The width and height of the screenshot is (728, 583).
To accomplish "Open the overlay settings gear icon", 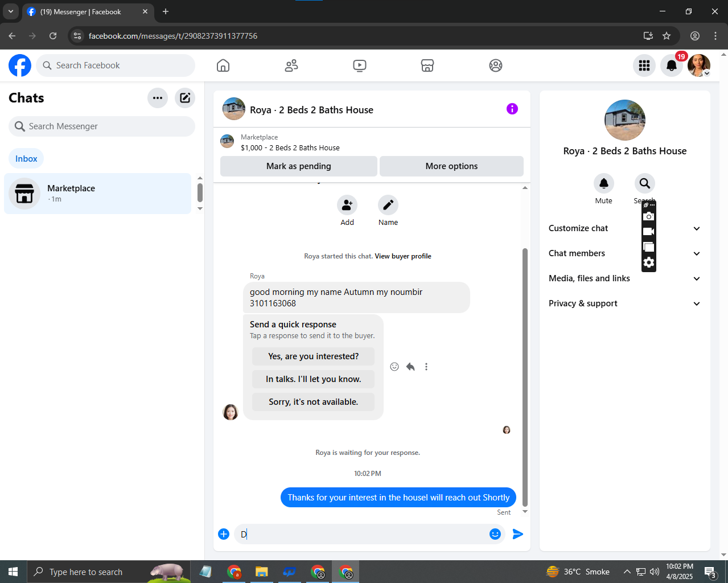I will (x=649, y=262).
